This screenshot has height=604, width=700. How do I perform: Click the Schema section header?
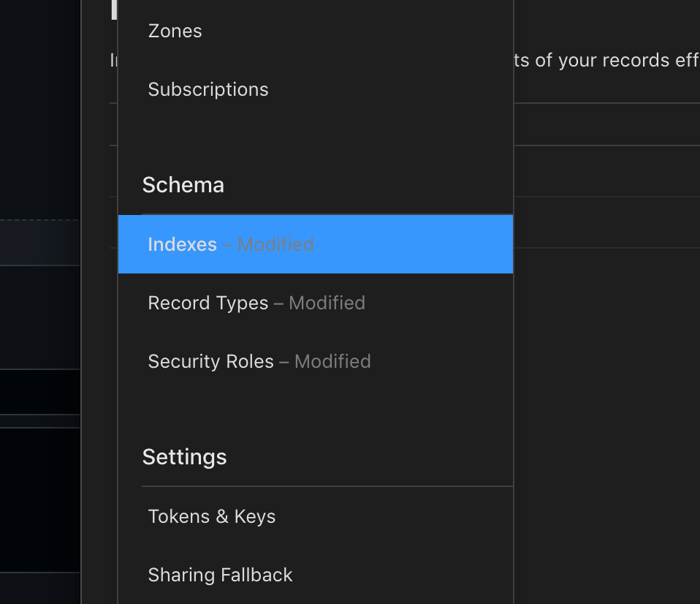[x=183, y=185]
